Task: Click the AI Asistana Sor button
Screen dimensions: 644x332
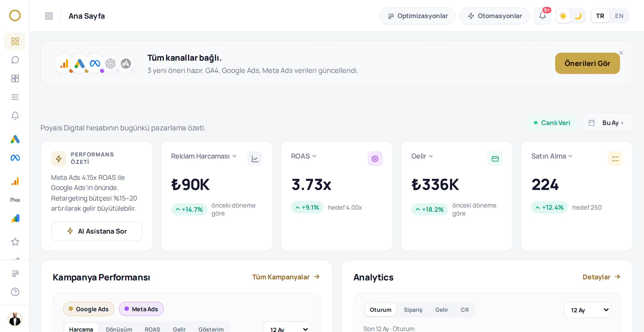Action: point(97,231)
